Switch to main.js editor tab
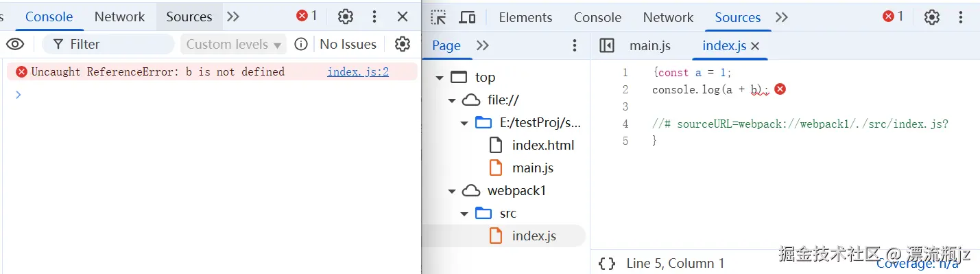 pyautogui.click(x=649, y=45)
